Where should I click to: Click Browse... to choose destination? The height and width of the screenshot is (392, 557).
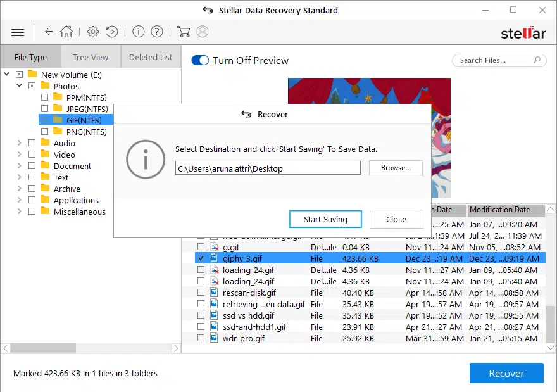[x=396, y=168]
